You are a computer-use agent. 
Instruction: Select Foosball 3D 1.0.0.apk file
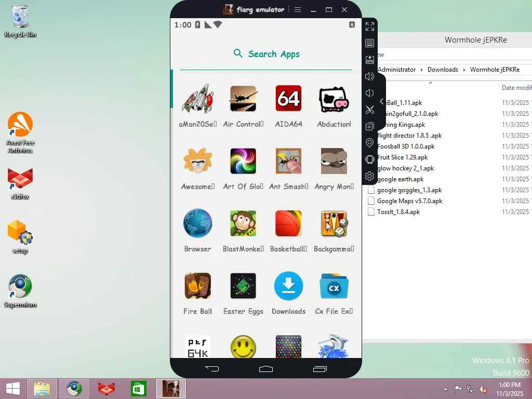[406, 147]
